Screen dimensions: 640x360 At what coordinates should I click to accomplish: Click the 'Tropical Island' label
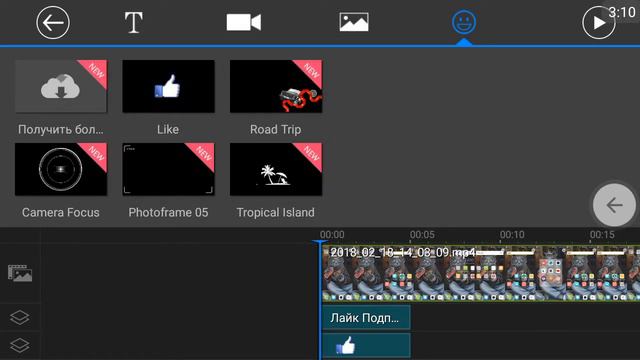[276, 212]
